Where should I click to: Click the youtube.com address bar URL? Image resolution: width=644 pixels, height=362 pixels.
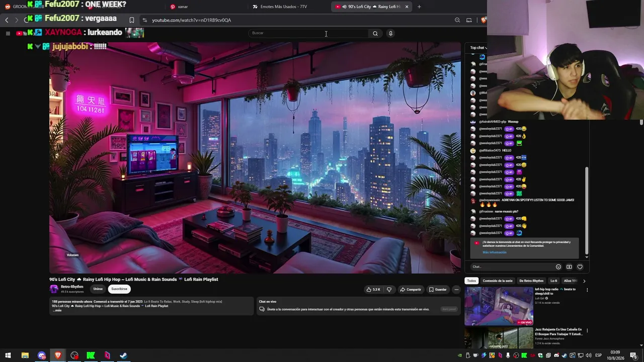click(x=192, y=20)
